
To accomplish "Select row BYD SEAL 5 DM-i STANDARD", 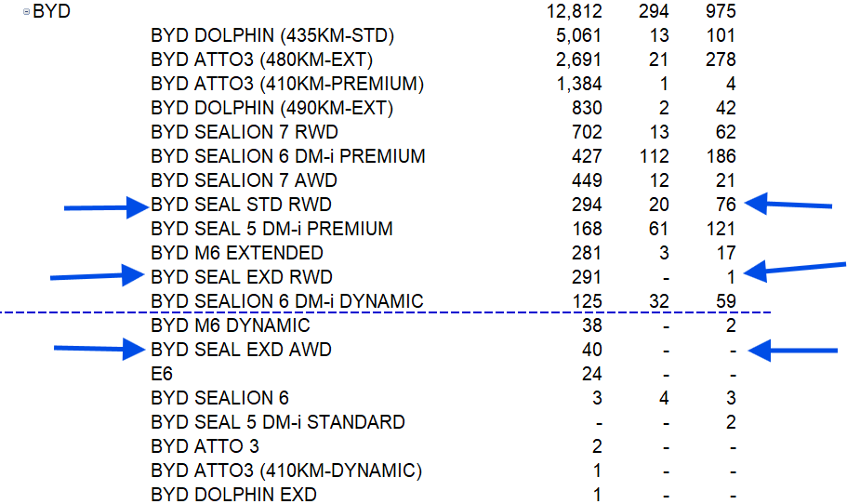I will 278,422.
